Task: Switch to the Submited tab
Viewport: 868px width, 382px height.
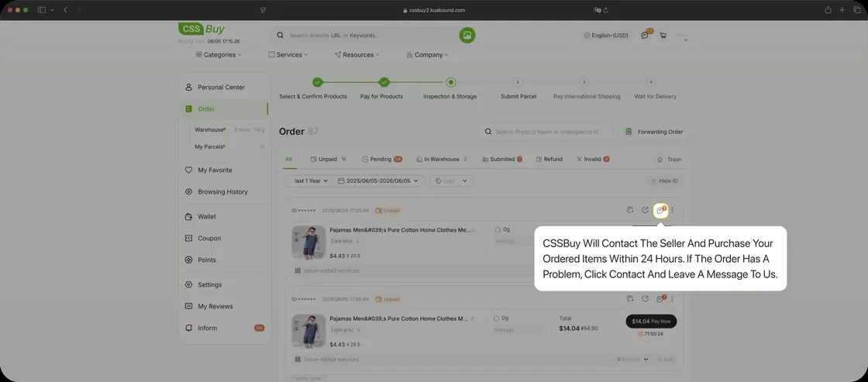Action: [x=502, y=159]
